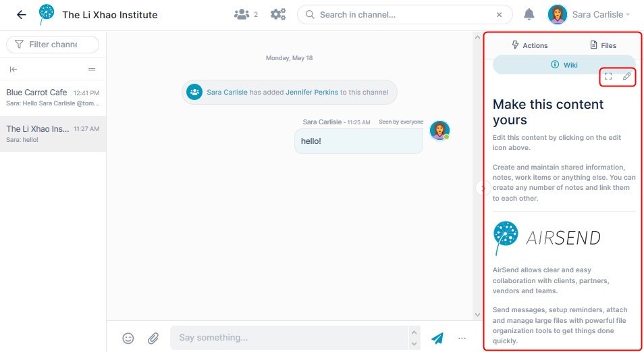Click the Seen by everyone label
This screenshot has width=644, height=352.
401,122
